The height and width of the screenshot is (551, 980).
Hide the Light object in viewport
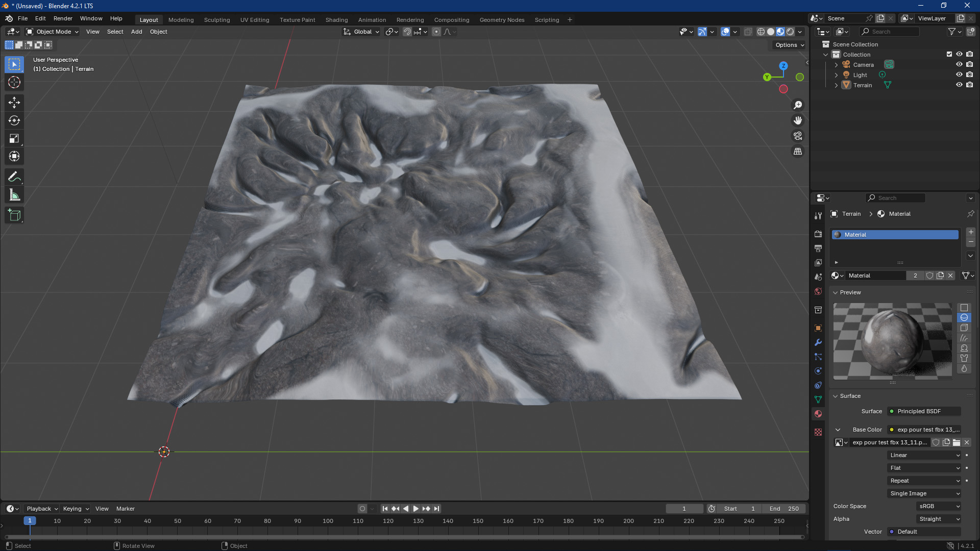point(959,74)
